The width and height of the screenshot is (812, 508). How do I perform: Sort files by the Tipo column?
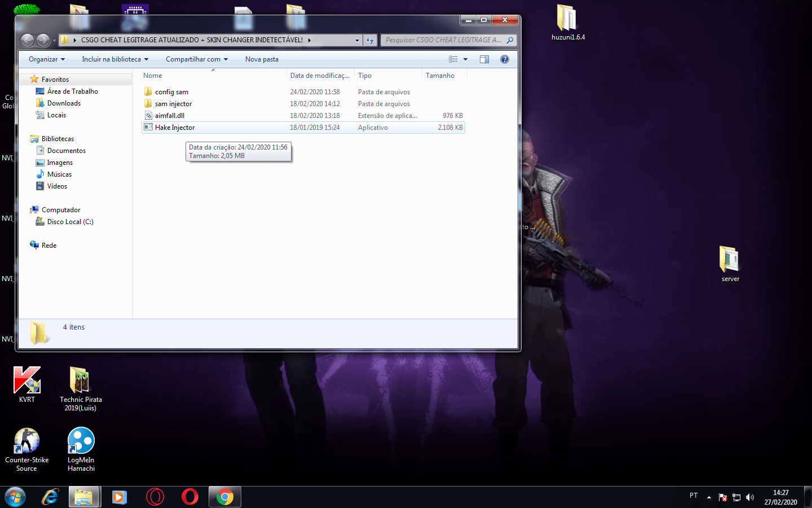point(388,76)
